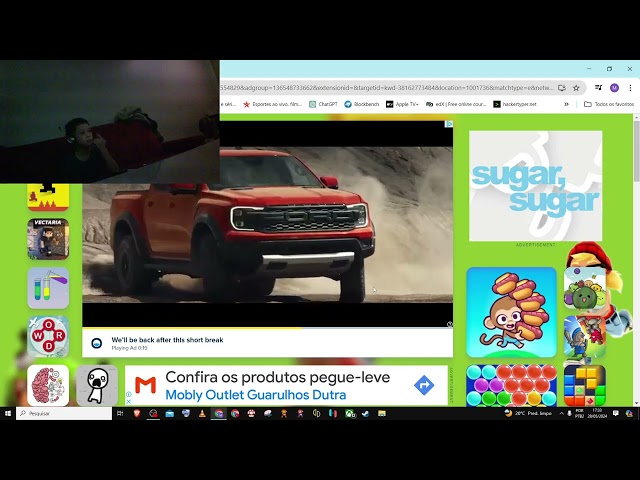Show hidden system tray icons
The height and width of the screenshot is (480, 640).
[562, 413]
